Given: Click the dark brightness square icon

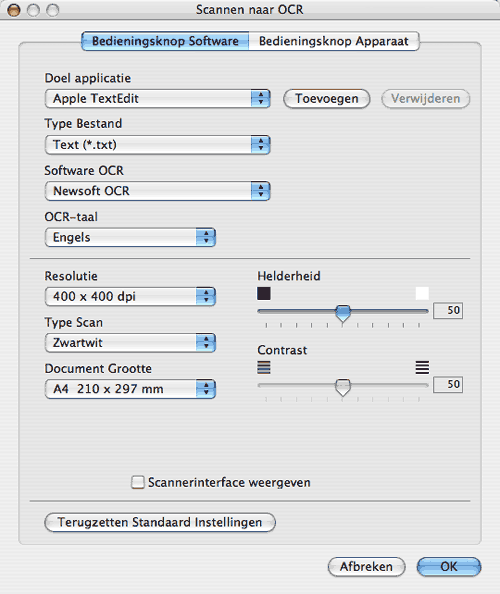Looking at the screenshot, I should click(264, 293).
